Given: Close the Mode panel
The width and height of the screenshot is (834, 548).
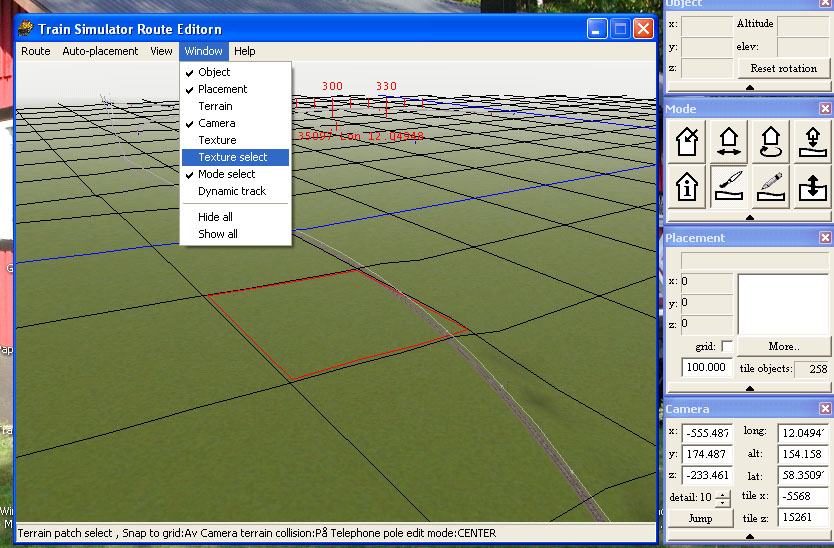Looking at the screenshot, I should [x=825, y=109].
